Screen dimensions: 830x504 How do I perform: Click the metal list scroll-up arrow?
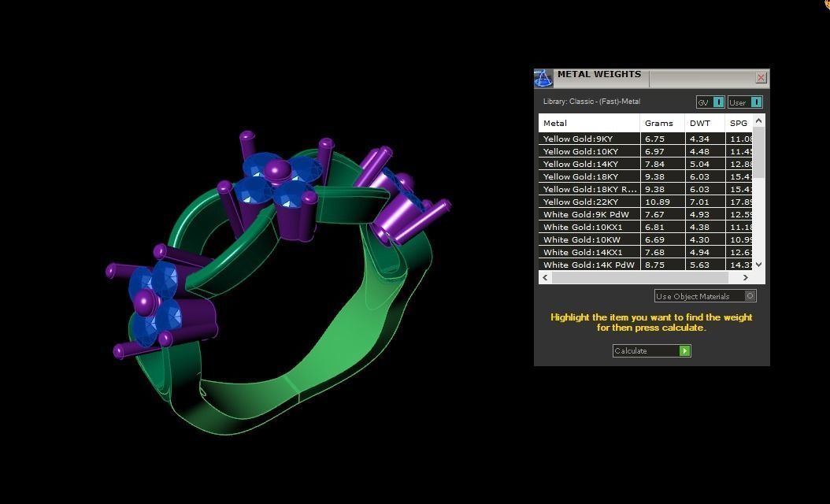758,120
